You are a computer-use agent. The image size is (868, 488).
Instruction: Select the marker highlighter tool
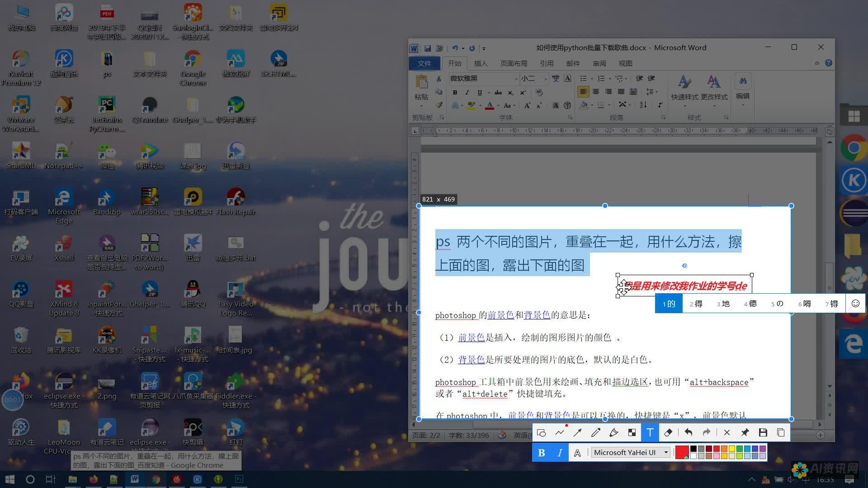613,433
